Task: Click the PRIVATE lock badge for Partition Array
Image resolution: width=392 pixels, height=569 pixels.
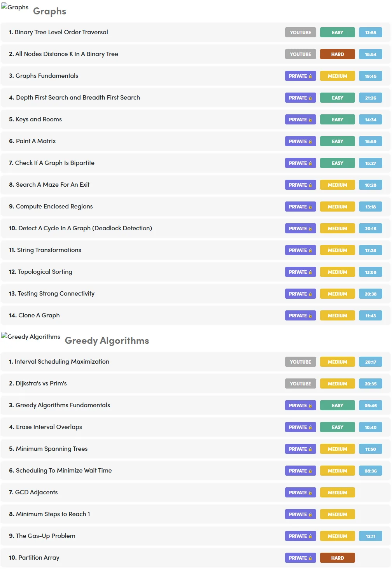Action: point(300,558)
